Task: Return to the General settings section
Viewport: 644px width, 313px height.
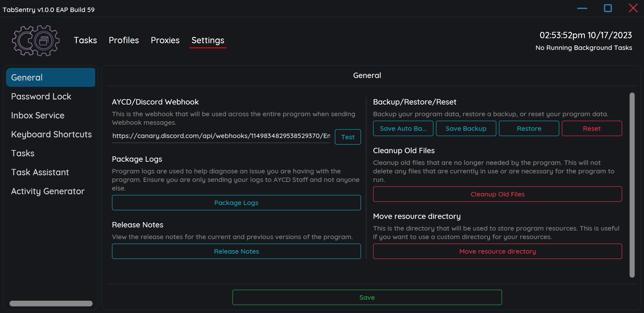Action: [27, 77]
